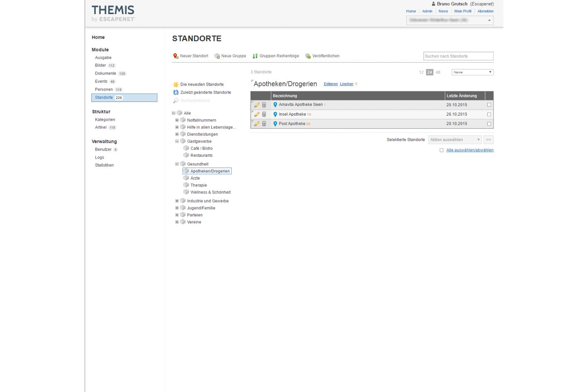Click the Editieren link
The width and height of the screenshot is (588, 392).
pyautogui.click(x=330, y=84)
